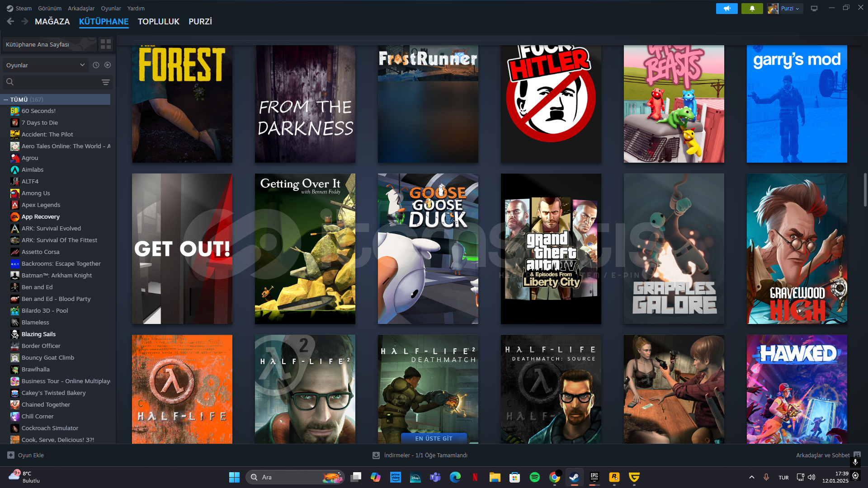The width and height of the screenshot is (868, 488).
Task: Open the Oyunlar filter dropdown
Action: pyautogui.click(x=45, y=65)
